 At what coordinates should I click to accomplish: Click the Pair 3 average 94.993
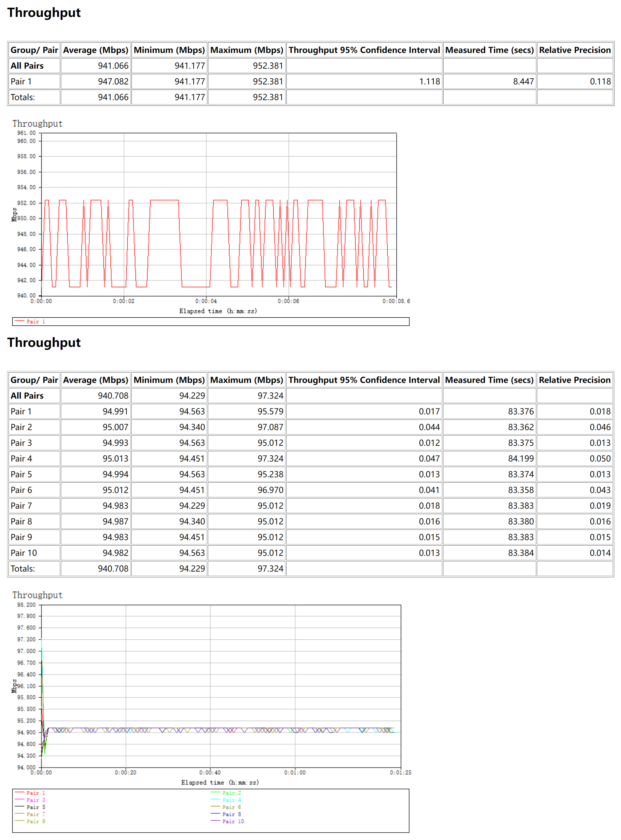[115, 443]
